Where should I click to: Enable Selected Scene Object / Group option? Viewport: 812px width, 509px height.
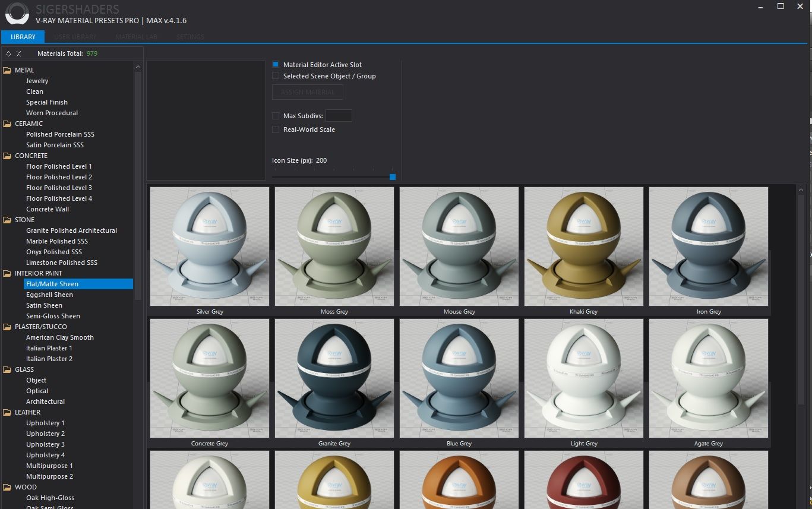coord(276,75)
